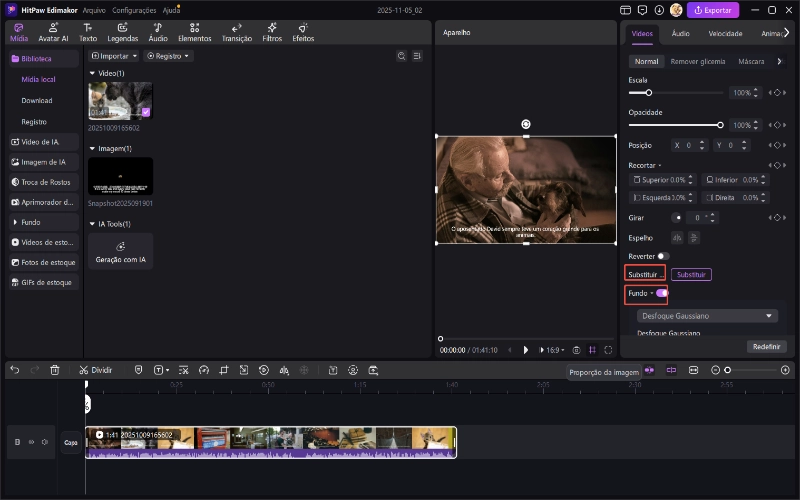Image resolution: width=800 pixels, height=500 pixels.
Task: Click the fullscreen preview icon
Action: click(608, 350)
